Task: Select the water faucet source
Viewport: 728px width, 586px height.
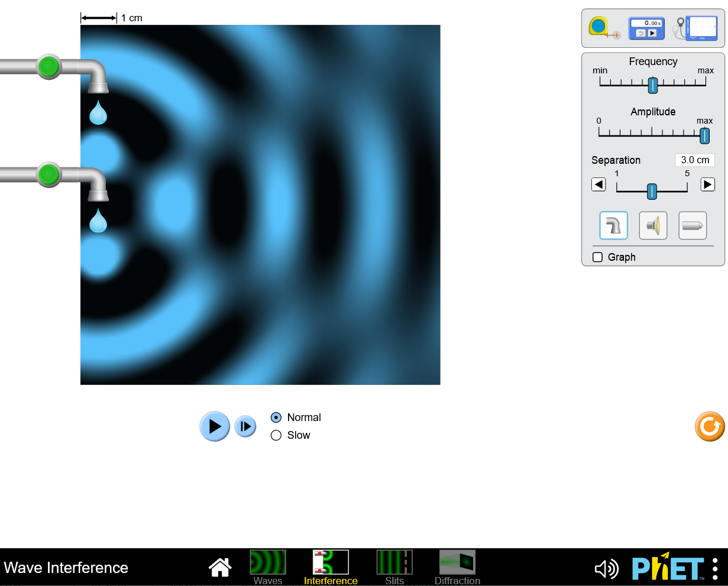Action: 613,225
